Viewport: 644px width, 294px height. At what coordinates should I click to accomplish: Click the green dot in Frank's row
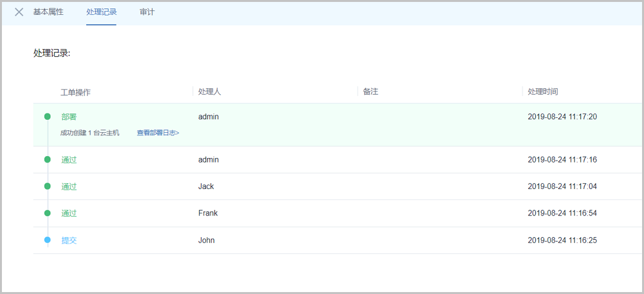(47, 213)
